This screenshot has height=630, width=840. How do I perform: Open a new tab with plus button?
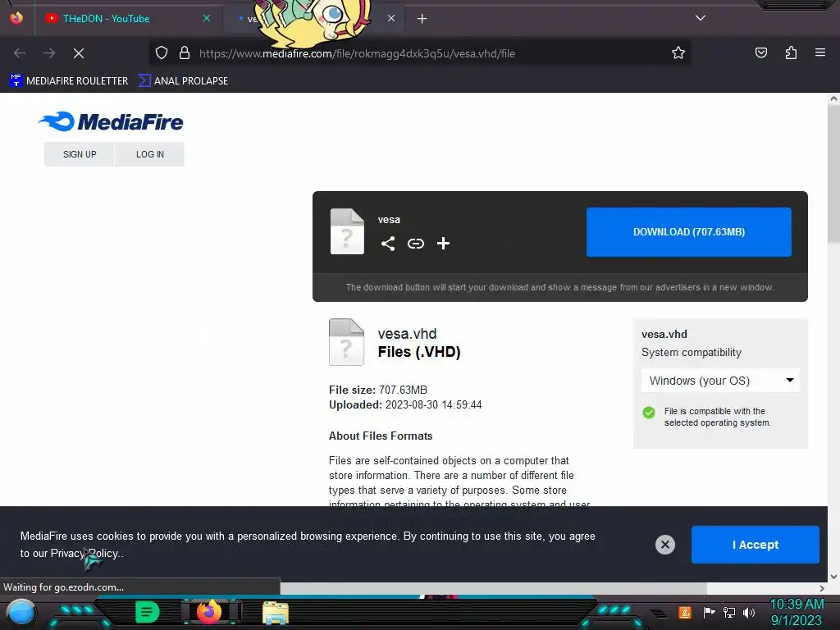tap(422, 19)
